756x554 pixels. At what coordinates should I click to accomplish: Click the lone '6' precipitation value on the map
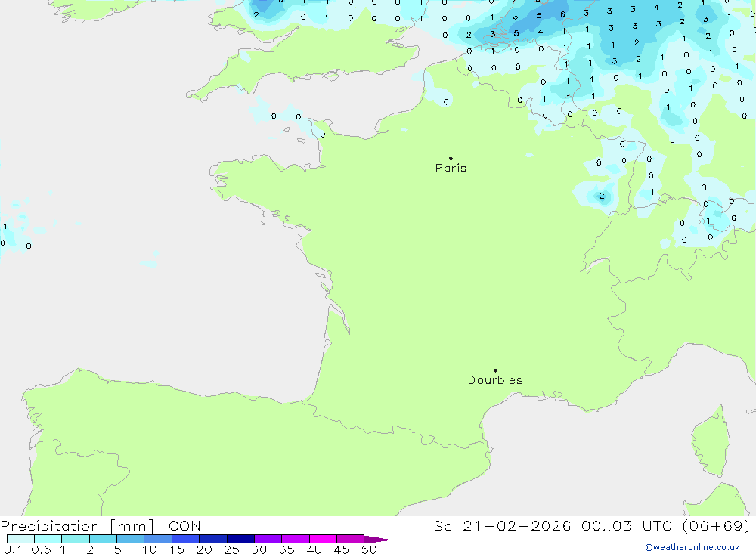(x=562, y=14)
